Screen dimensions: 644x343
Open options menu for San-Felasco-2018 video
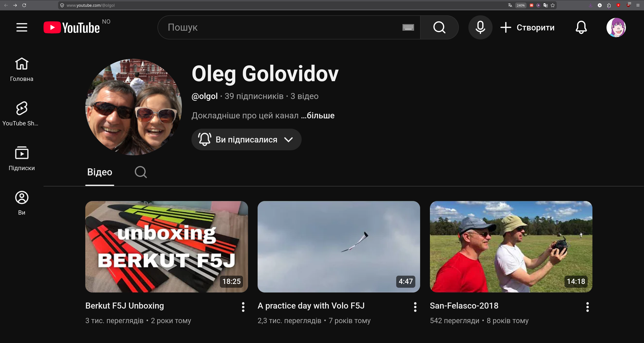[587, 307]
